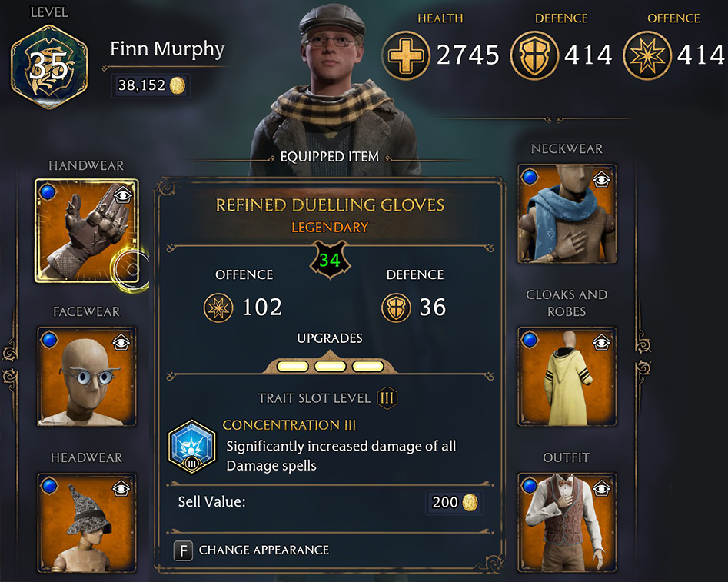The height and width of the screenshot is (582, 728).
Task: Click the Trait Slot Level III hexagon
Action: [x=387, y=398]
